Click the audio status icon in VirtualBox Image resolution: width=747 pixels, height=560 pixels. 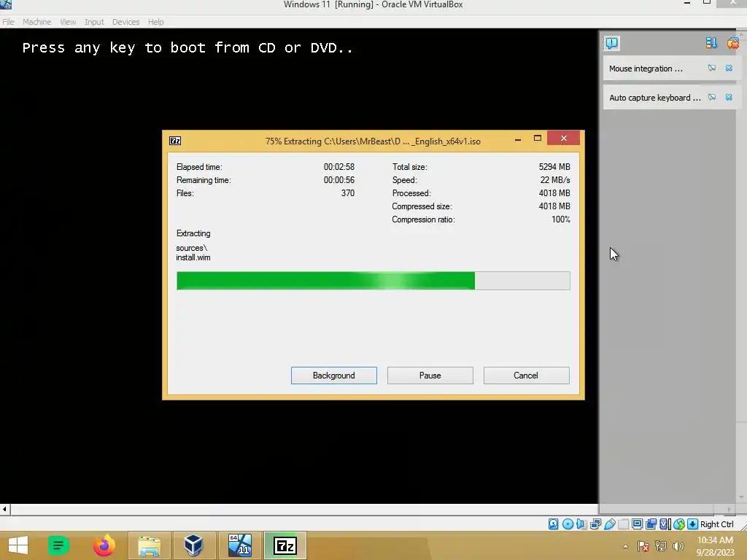click(x=581, y=524)
